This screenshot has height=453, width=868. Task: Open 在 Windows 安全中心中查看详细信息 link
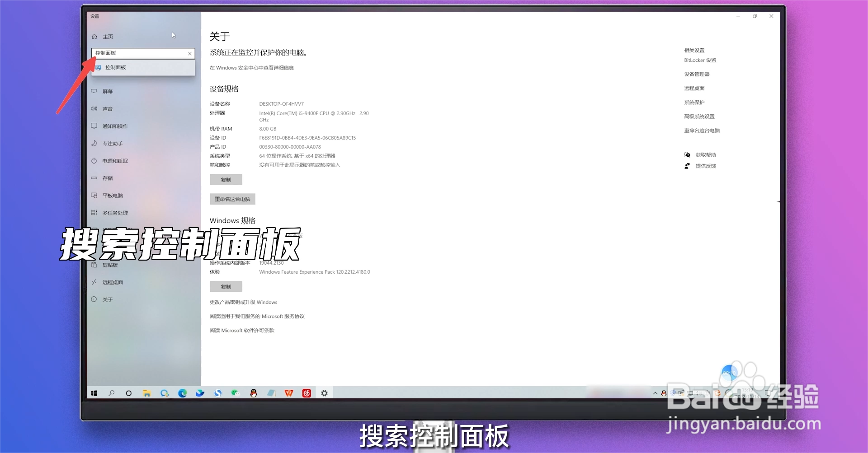[x=252, y=68]
